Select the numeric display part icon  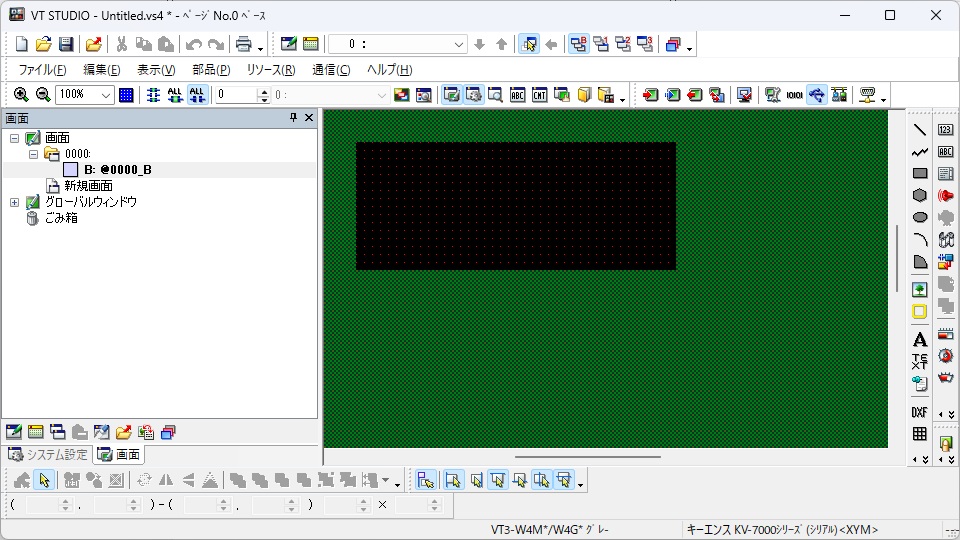pyautogui.click(x=945, y=130)
